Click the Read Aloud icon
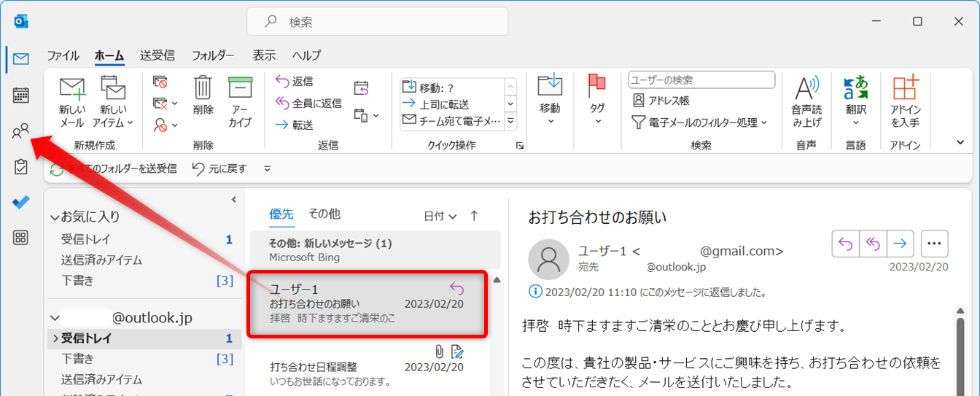This screenshot has height=396, width=980. 806,101
